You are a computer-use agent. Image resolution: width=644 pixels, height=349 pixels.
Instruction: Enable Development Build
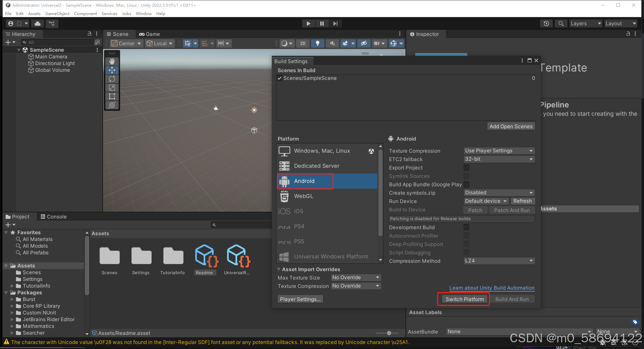pyautogui.click(x=466, y=227)
